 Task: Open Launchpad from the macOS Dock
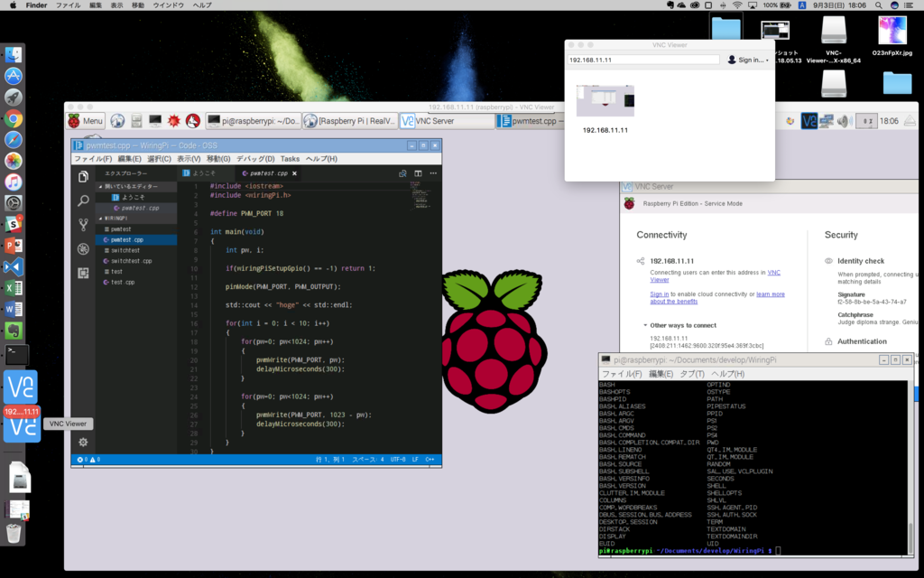point(13,98)
